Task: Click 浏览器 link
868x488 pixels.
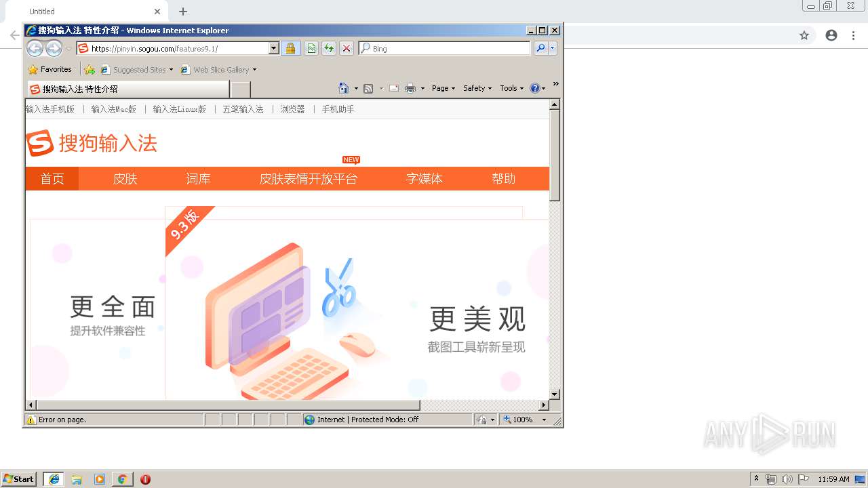Action: [x=293, y=109]
